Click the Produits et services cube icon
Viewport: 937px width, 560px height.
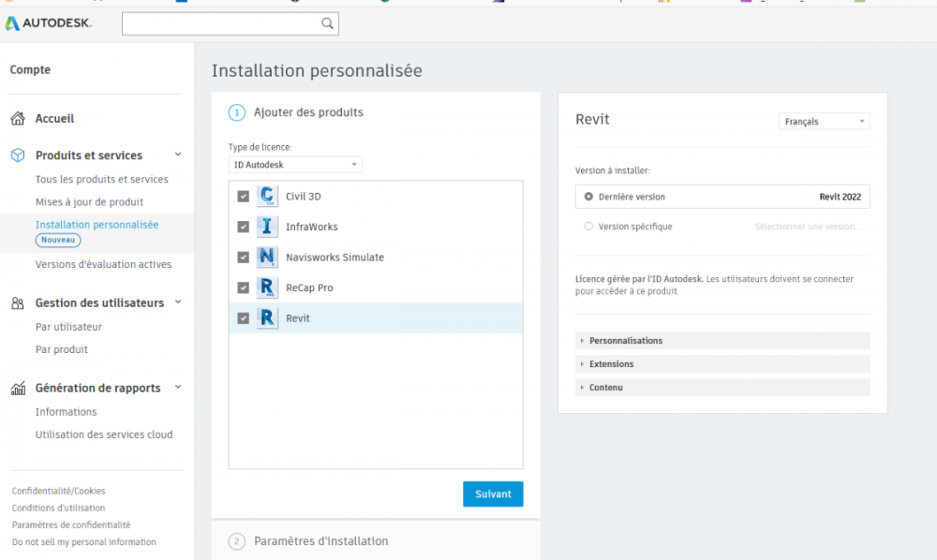(18, 155)
